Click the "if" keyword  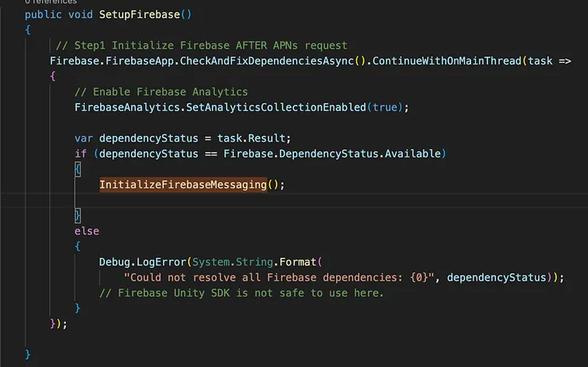coord(80,153)
